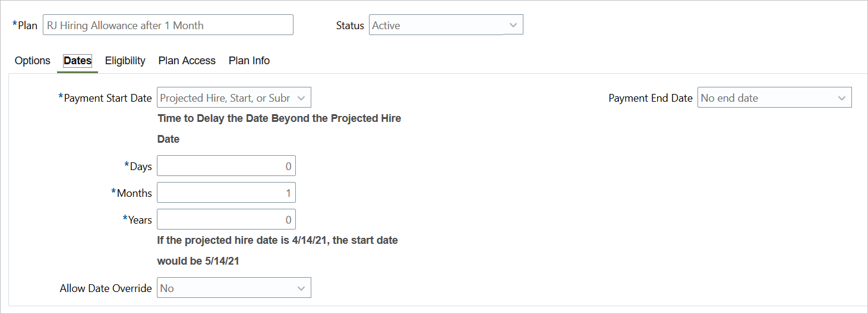Screen dimensions: 868x314
Task: Expand the Payment Start Date dropdown
Action: click(233, 98)
